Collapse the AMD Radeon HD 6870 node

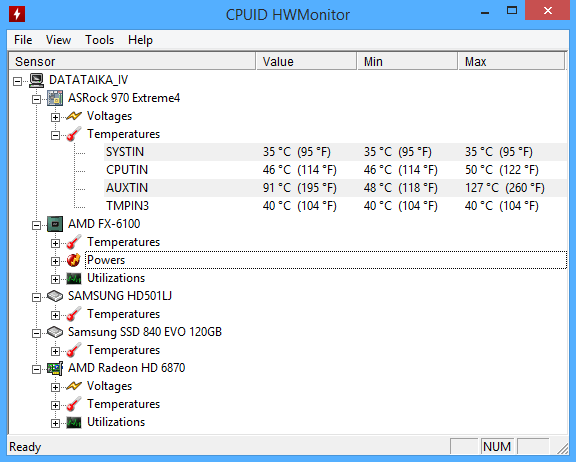36,369
